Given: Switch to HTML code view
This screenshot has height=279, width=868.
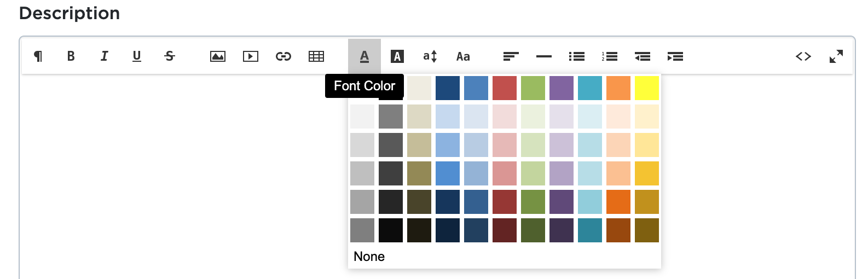Looking at the screenshot, I should (x=803, y=56).
